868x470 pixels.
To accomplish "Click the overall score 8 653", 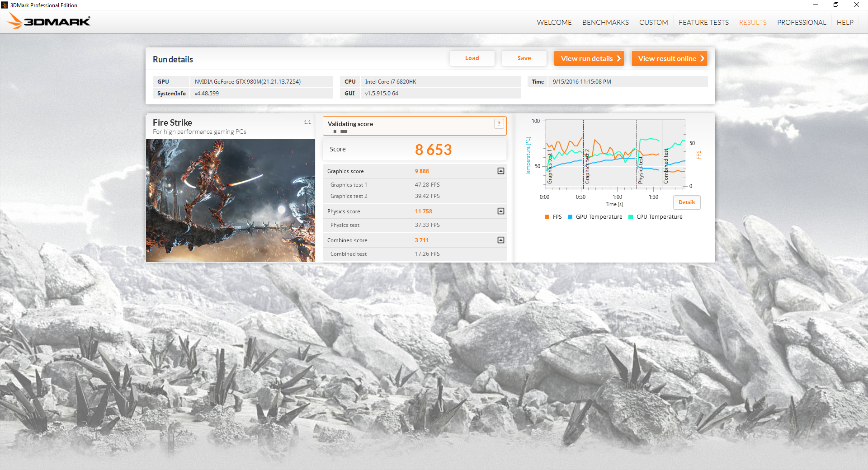I will [434, 150].
